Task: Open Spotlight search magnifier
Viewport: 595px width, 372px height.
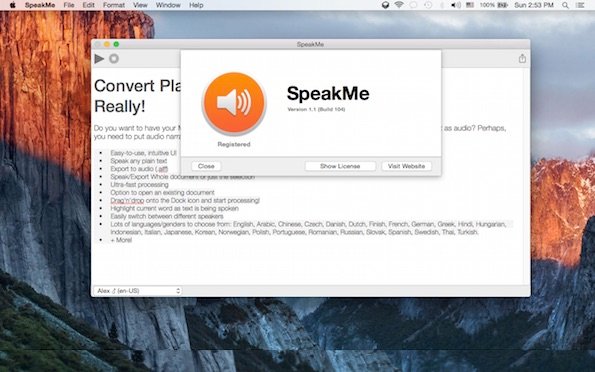Action: (x=565, y=5)
